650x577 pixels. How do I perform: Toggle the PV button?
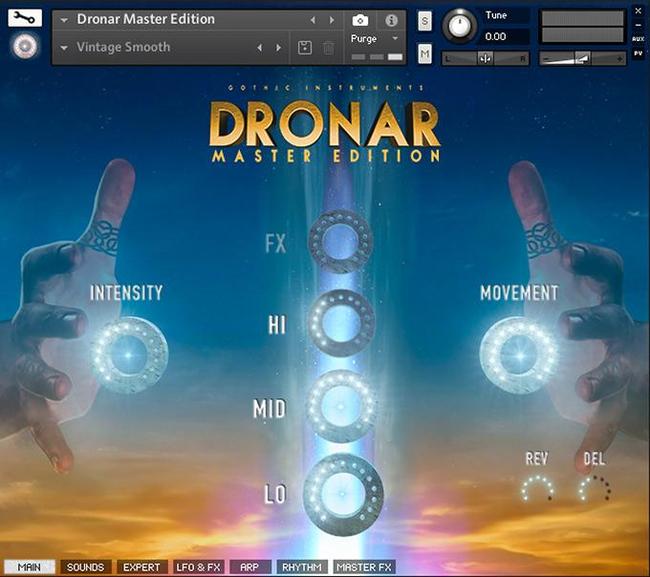point(638,53)
